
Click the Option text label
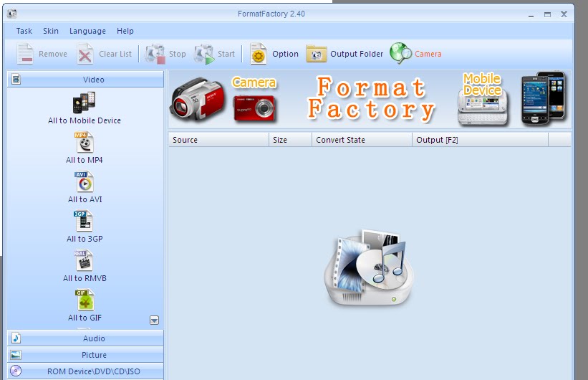(x=285, y=54)
